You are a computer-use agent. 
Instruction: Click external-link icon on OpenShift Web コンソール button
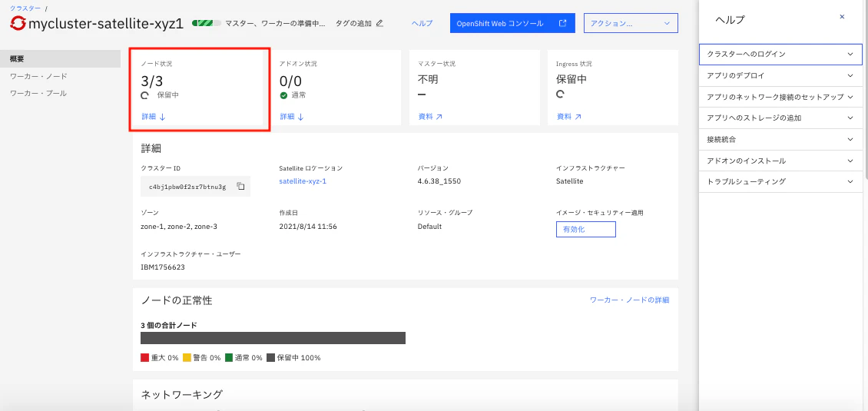tap(562, 23)
